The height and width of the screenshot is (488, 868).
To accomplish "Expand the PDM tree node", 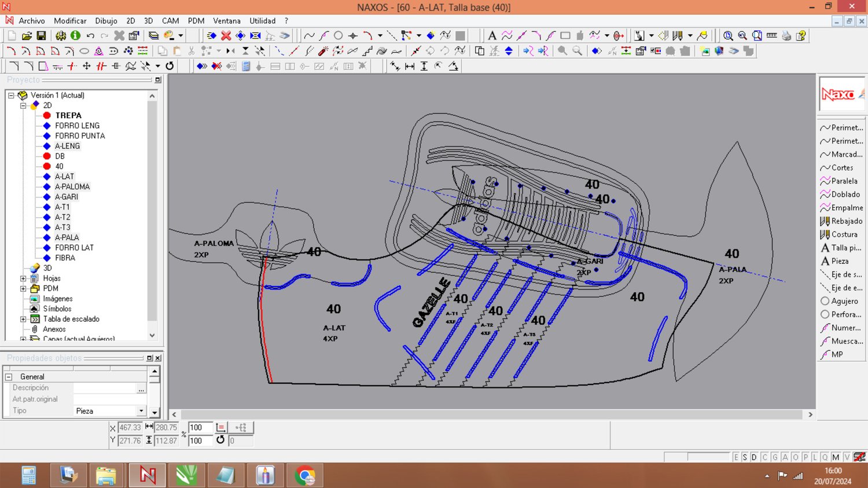I will click(23, 288).
